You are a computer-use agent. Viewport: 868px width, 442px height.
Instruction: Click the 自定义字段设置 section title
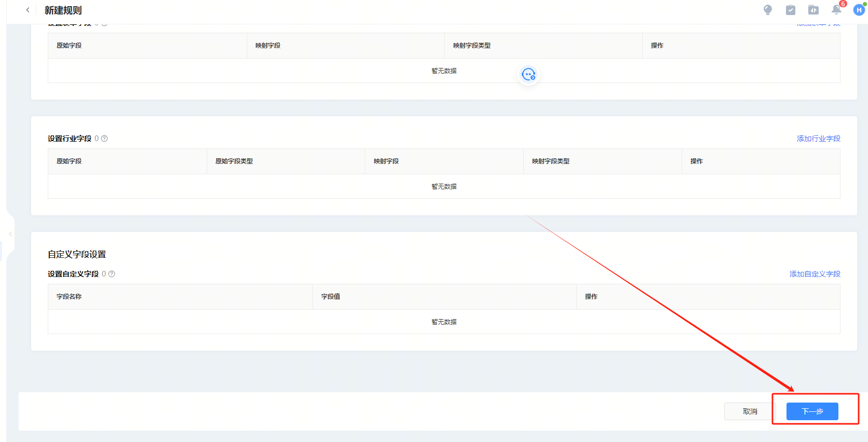(x=77, y=254)
